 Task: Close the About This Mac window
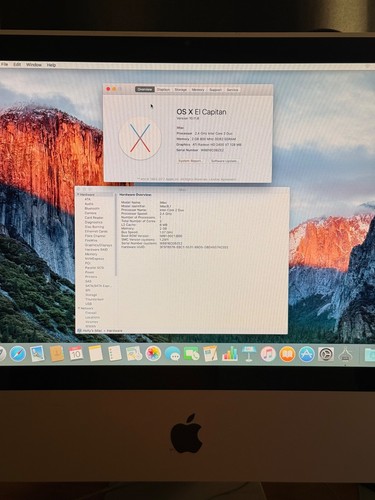click(x=108, y=89)
